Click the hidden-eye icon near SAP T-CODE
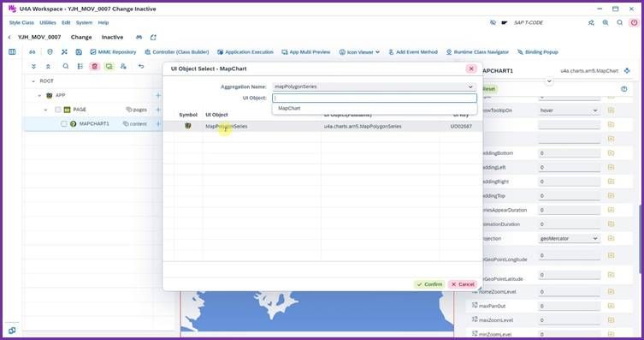Screen dimensions: 644x340 [493, 22]
